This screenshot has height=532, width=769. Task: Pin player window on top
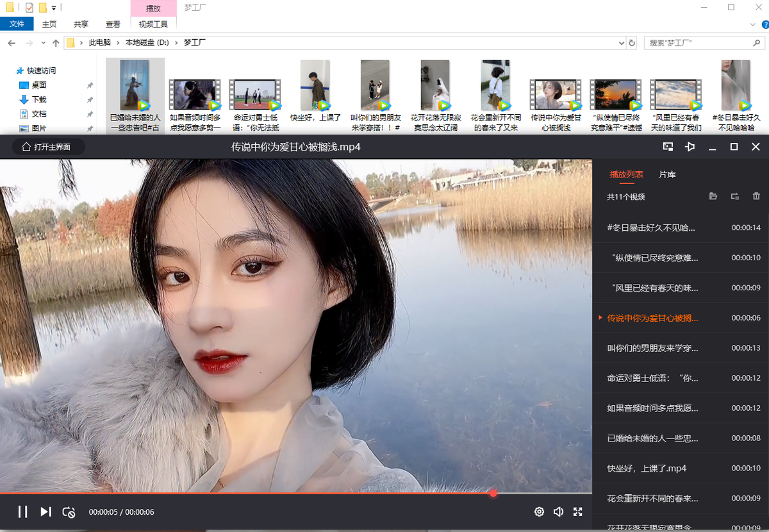690,147
